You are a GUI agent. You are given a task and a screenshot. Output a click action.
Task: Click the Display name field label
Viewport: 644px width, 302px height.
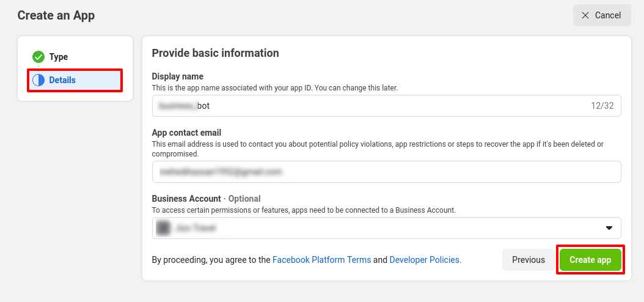point(177,76)
